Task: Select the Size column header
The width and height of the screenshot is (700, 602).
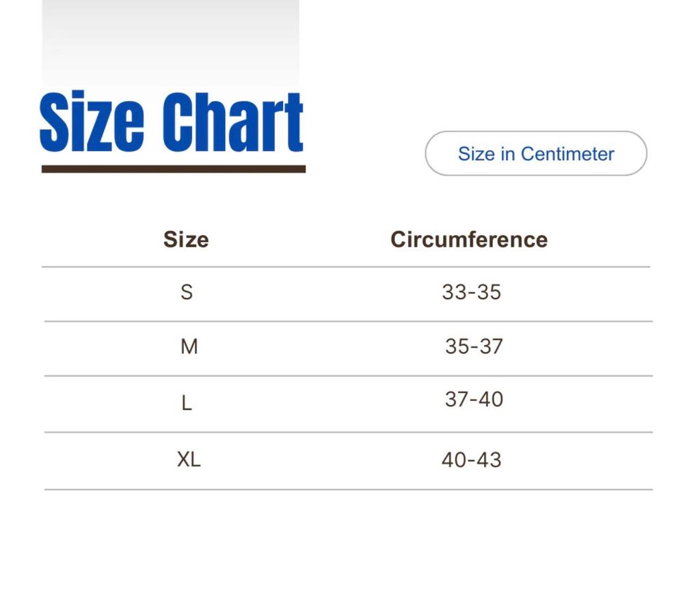Action: [186, 239]
